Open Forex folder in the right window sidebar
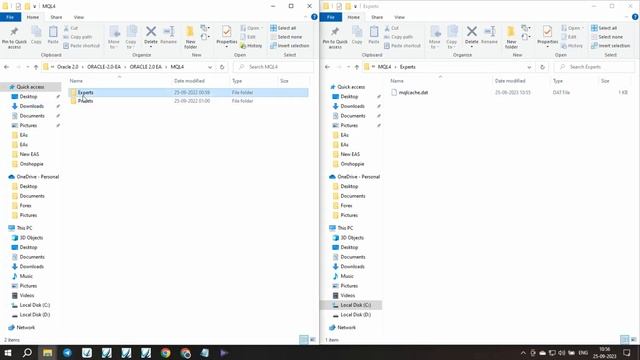 coord(346,206)
